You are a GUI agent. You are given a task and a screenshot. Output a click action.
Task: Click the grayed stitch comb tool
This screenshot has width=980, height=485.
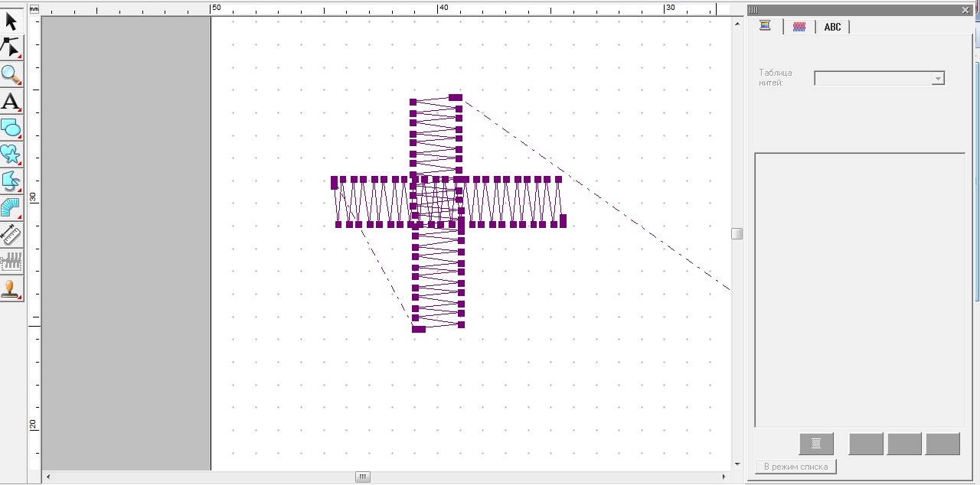click(x=11, y=262)
